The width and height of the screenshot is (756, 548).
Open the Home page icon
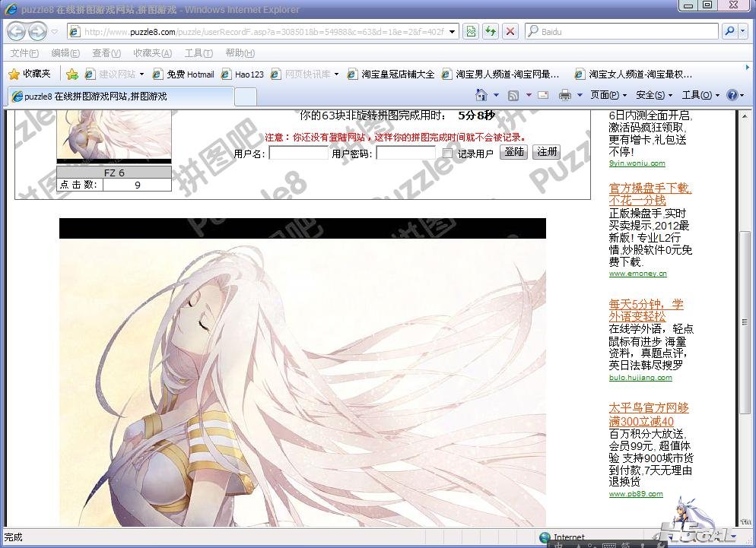click(x=481, y=95)
